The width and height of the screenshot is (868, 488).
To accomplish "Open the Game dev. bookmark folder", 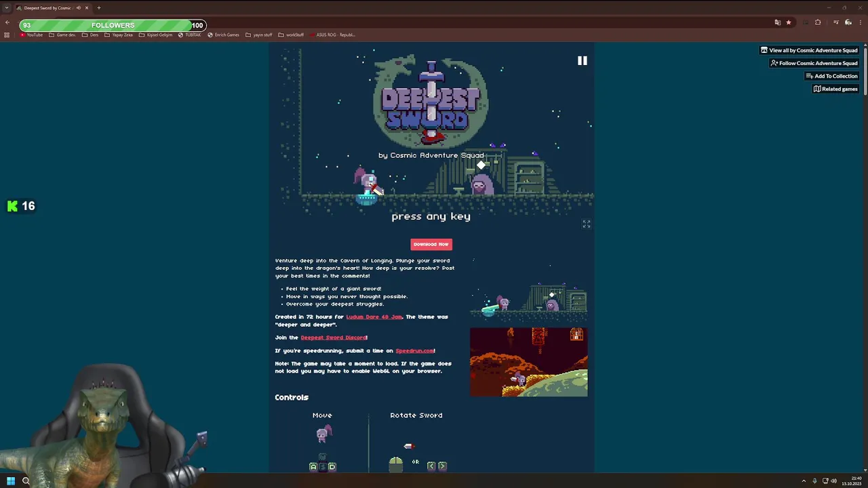I will click(62, 35).
